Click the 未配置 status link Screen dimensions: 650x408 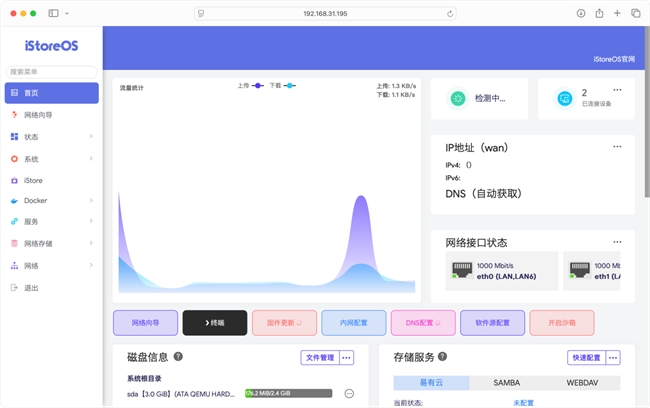tap(524, 403)
